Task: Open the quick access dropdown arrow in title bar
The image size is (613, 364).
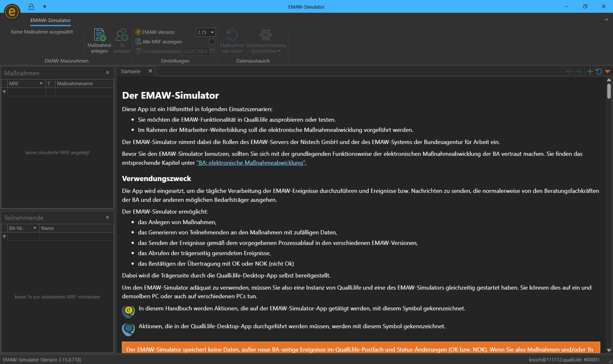Action: (x=45, y=6)
